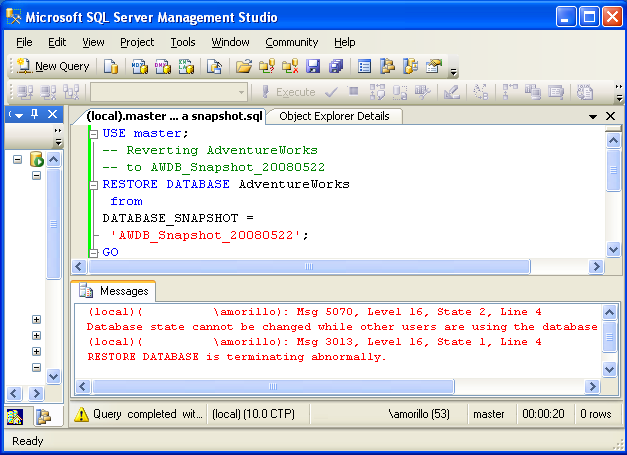Collapse the USE master code region
The image size is (627, 455).
94,134
